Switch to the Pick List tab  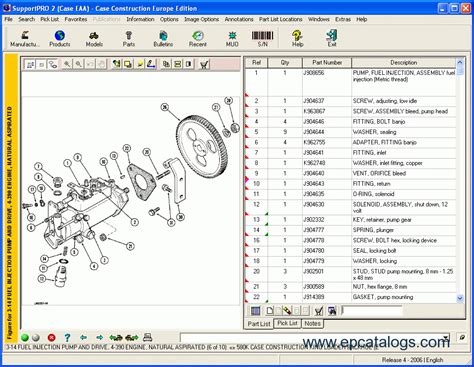[287, 323]
